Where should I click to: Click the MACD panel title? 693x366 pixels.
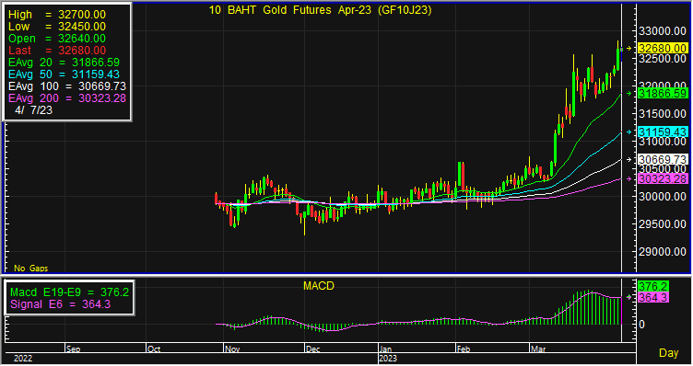(x=319, y=286)
